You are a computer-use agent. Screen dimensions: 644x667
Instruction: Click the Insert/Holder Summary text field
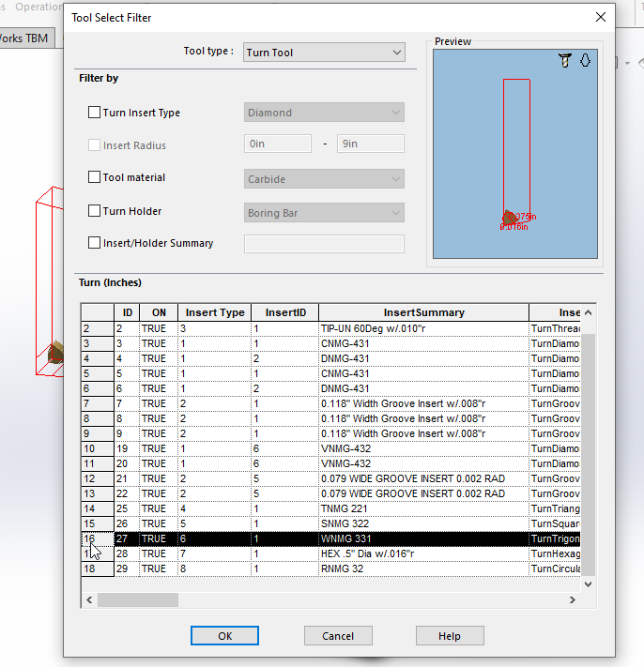pyautogui.click(x=324, y=244)
